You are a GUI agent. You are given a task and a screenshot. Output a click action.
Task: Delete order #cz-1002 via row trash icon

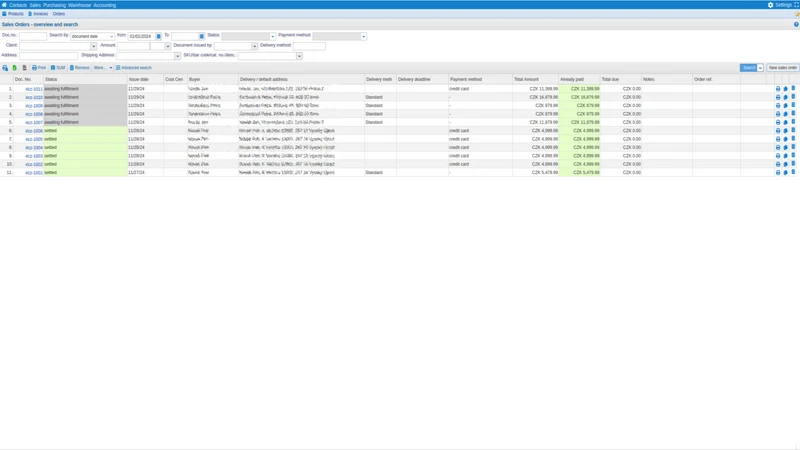[793, 164]
